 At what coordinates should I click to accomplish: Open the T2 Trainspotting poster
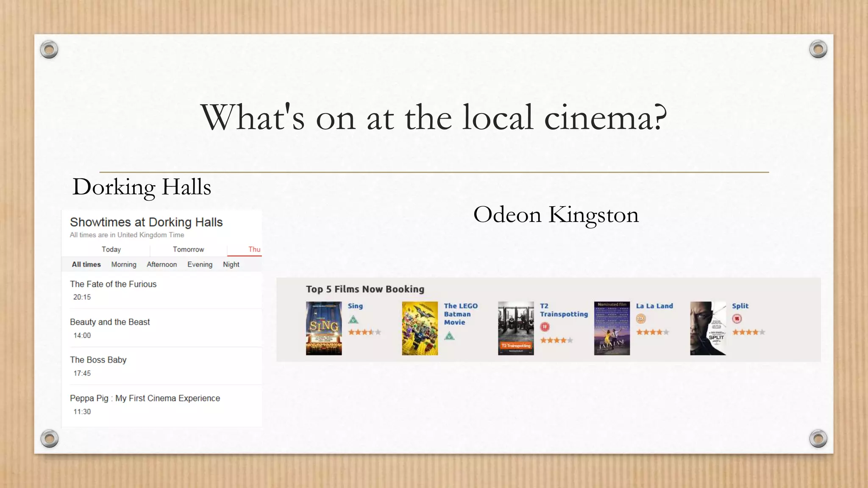[516, 328]
